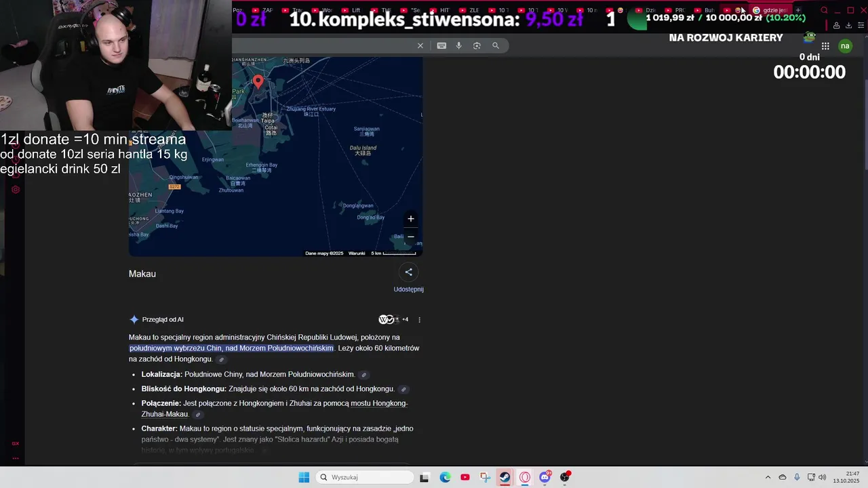868x488 pixels.
Task: Click the 'Taipa' label on map
Action: (x=269, y=121)
